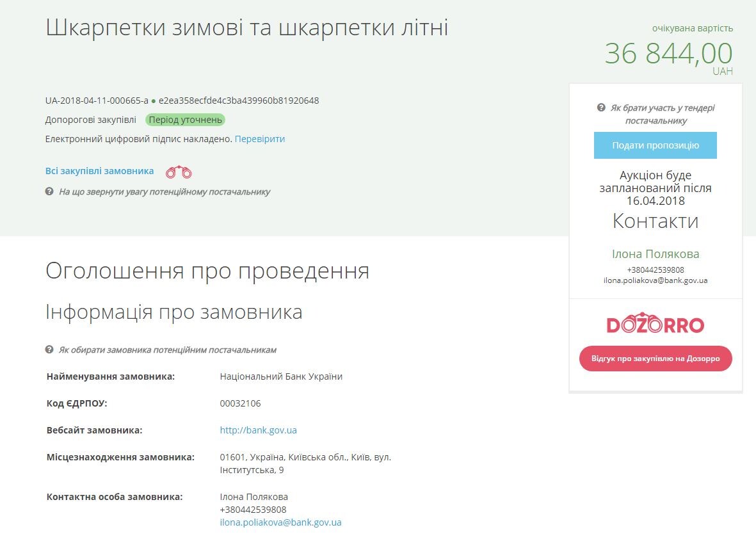Click label 'Код ЄДРПОУ:'
The width and height of the screenshot is (756, 541).
click(77, 403)
